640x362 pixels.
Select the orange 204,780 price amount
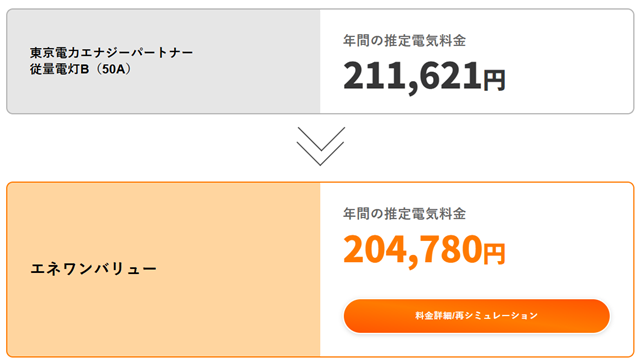pos(412,249)
